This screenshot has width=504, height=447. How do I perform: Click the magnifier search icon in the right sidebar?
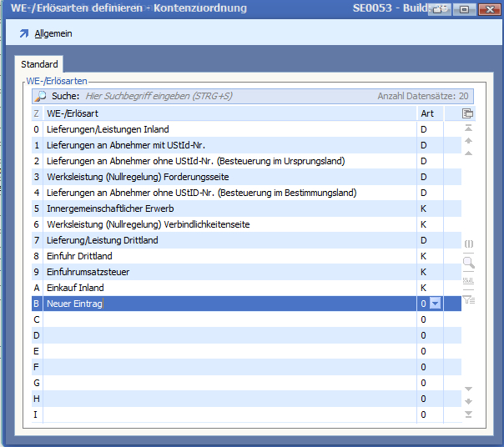pos(468,262)
